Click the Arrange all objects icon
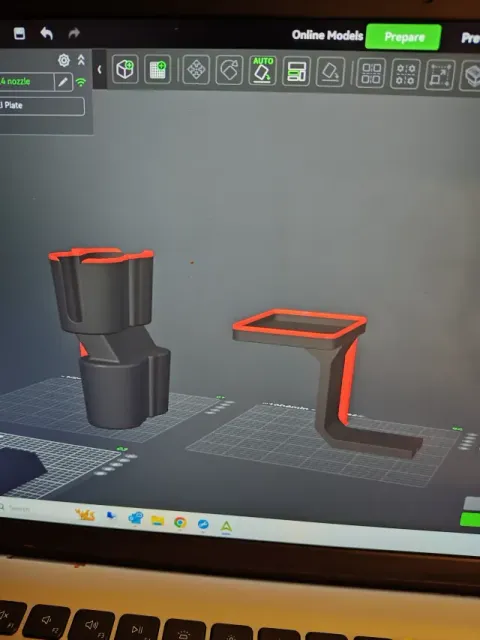The height and width of the screenshot is (640, 480). click(x=296, y=71)
